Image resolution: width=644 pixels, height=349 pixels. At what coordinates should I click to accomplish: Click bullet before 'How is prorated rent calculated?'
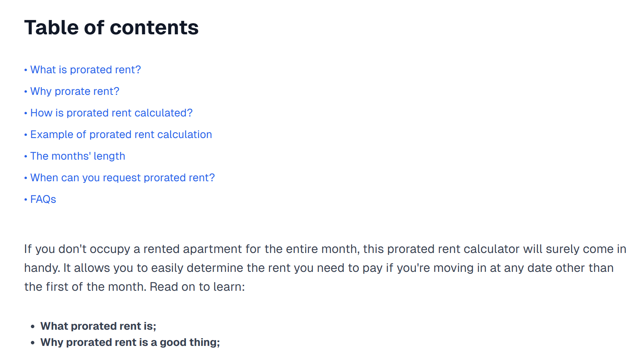[x=26, y=113]
